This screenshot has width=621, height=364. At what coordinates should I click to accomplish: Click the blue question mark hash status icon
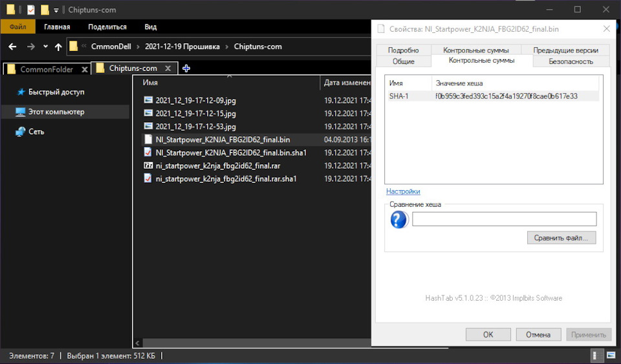[399, 220]
